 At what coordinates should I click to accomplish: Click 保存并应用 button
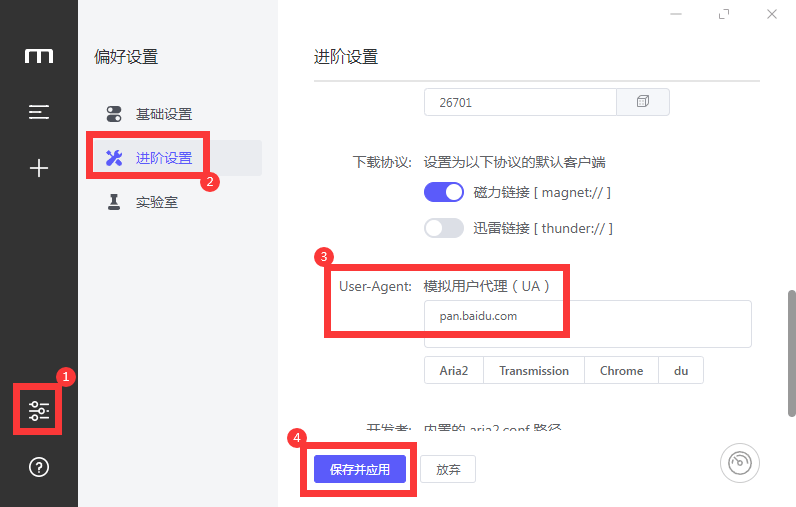coord(359,469)
